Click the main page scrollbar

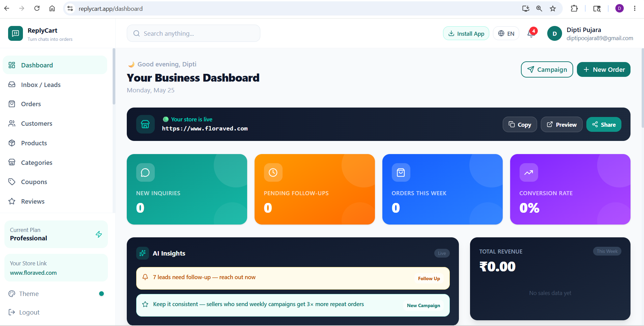click(x=643, y=88)
